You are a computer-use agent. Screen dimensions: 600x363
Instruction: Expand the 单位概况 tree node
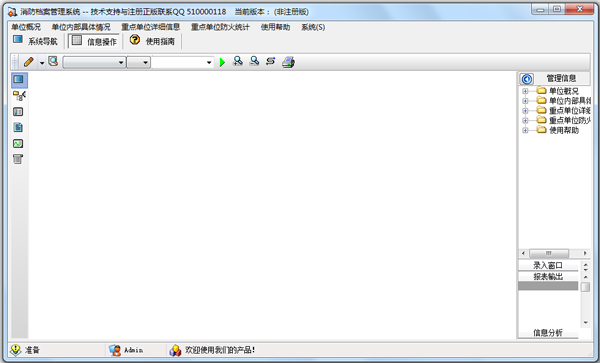(x=525, y=91)
